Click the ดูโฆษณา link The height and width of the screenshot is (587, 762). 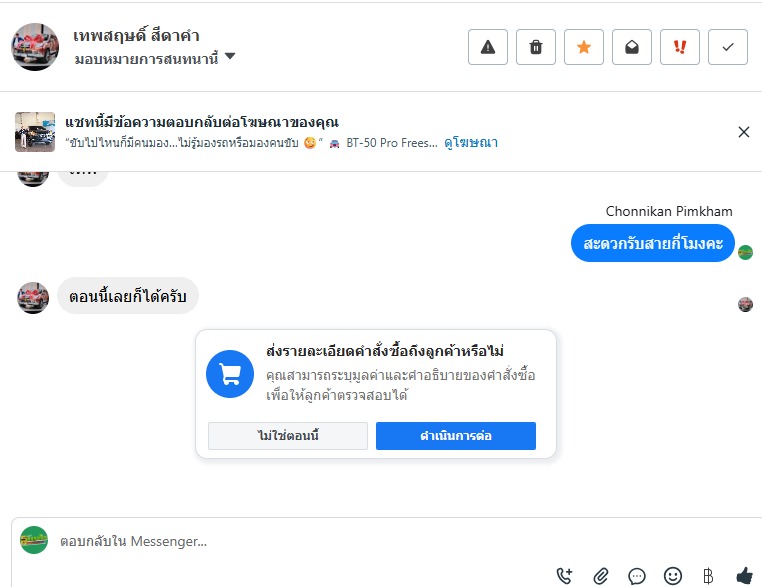(x=471, y=143)
